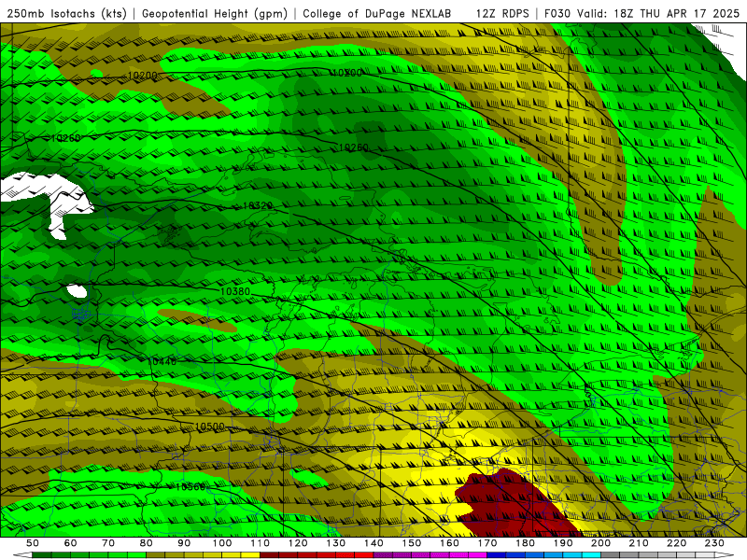Pick the magenta legend swatch below 160-170
The height and width of the screenshot is (560, 747).
point(477,555)
